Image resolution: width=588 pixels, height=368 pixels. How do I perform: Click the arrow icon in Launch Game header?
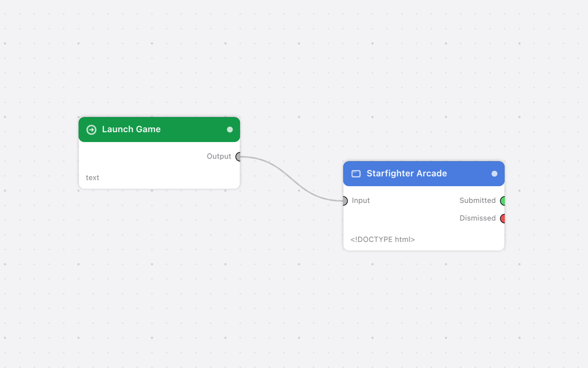[x=91, y=130]
